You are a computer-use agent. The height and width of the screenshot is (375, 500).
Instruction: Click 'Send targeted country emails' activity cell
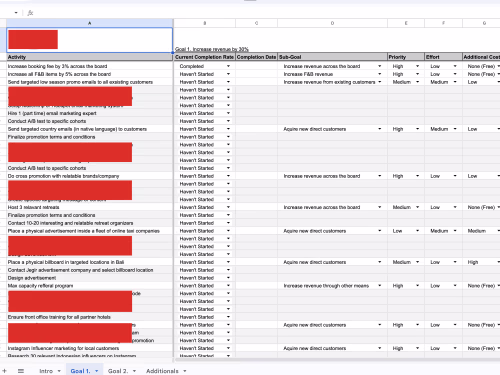click(x=89, y=129)
